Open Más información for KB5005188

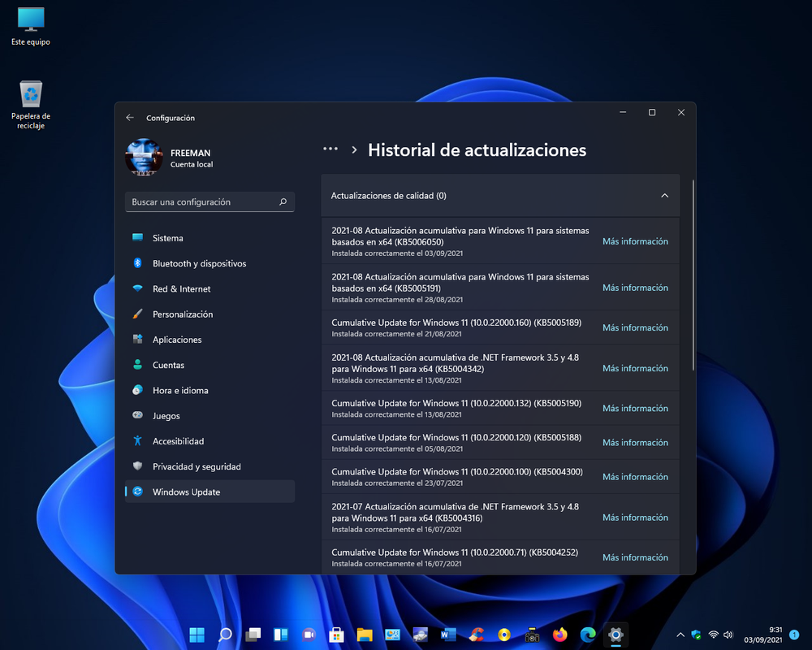point(635,443)
